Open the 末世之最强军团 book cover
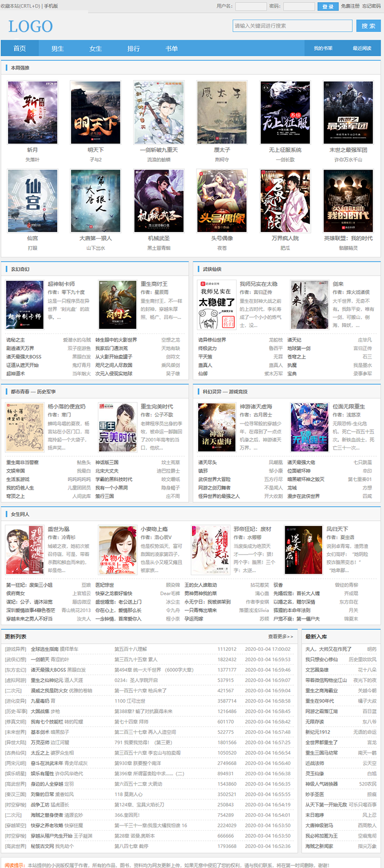384x868 pixels. pos(348,112)
